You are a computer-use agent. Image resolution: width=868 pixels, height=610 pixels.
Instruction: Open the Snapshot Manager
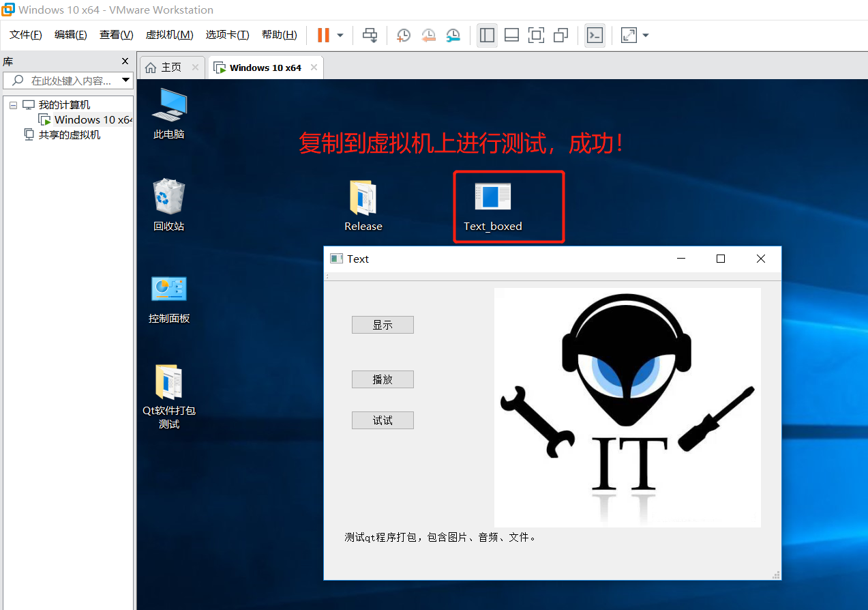[453, 35]
